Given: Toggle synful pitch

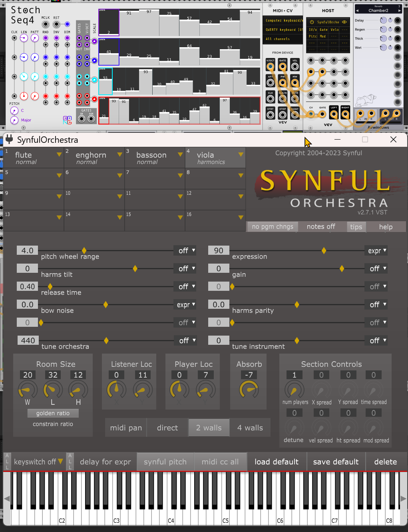Looking at the screenshot, I should (165, 462).
